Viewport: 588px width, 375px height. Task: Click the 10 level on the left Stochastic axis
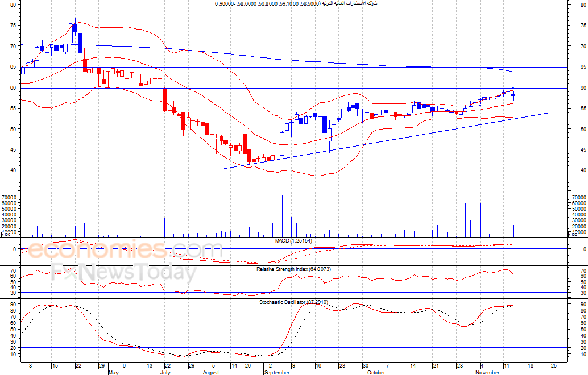(13, 354)
